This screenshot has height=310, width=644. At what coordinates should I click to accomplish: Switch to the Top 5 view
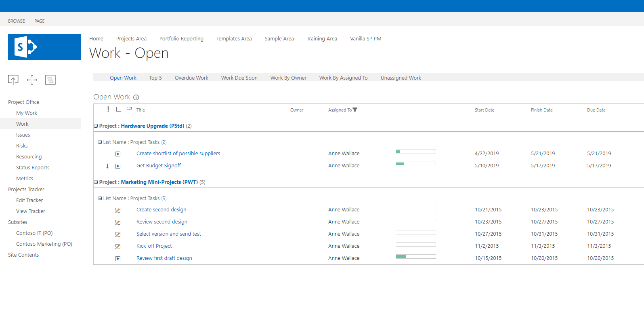coord(155,78)
